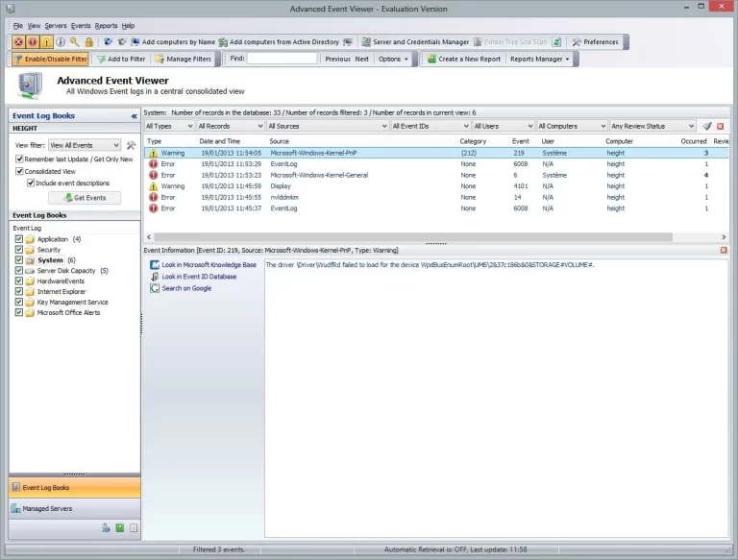Uncheck the Application log checkbox
Image resolution: width=738 pixels, height=560 pixels.
tap(19, 239)
